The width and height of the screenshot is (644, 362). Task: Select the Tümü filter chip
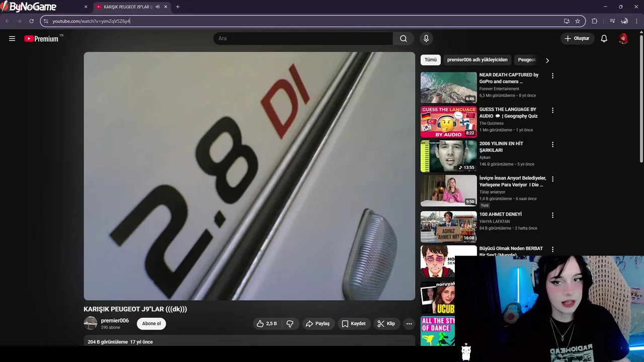(431, 60)
